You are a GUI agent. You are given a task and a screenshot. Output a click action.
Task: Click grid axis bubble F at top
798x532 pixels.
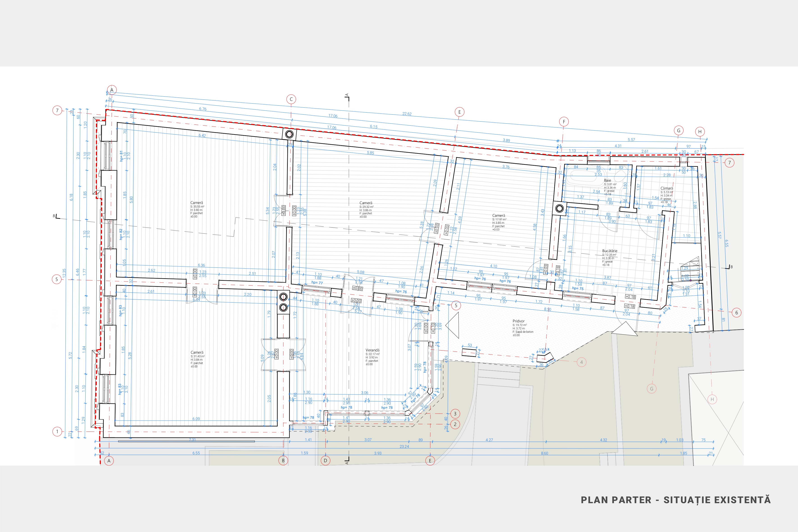(x=564, y=122)
